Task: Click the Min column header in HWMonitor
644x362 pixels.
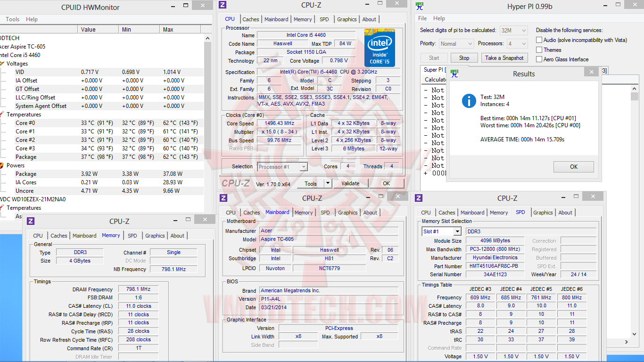Action: (140, 29)
